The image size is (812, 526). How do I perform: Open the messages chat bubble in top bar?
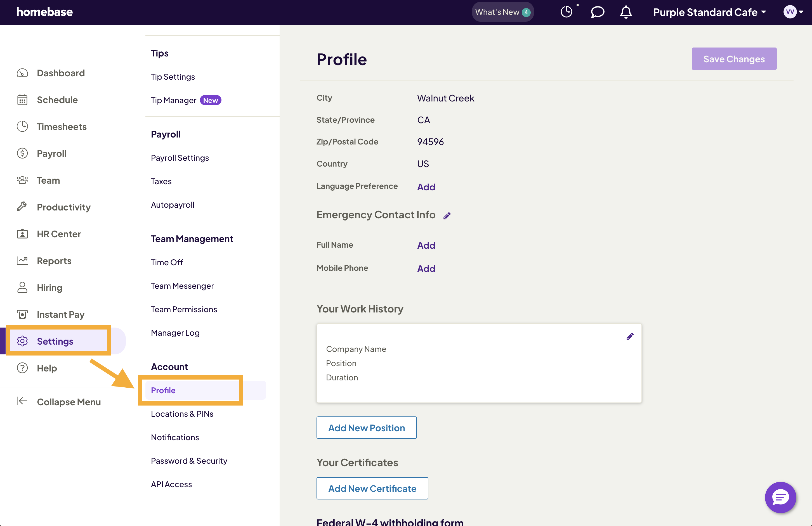[597, 12]
